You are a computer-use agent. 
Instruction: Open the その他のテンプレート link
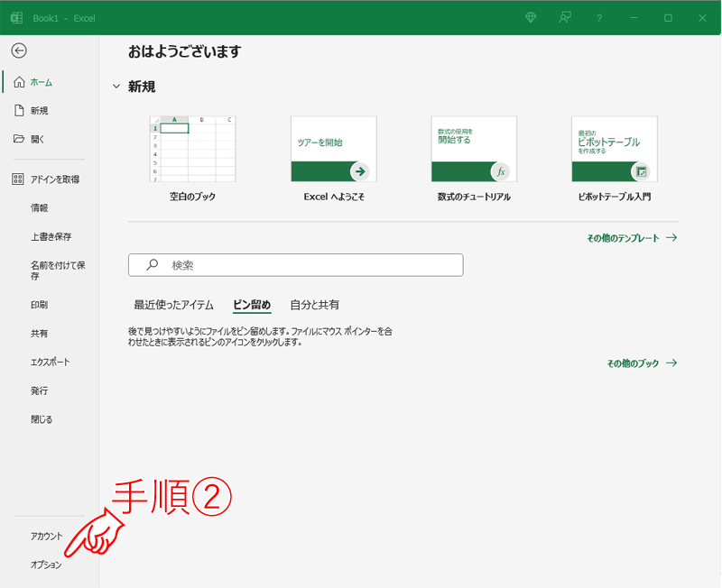pyautogui.click(x=623, y=238)
